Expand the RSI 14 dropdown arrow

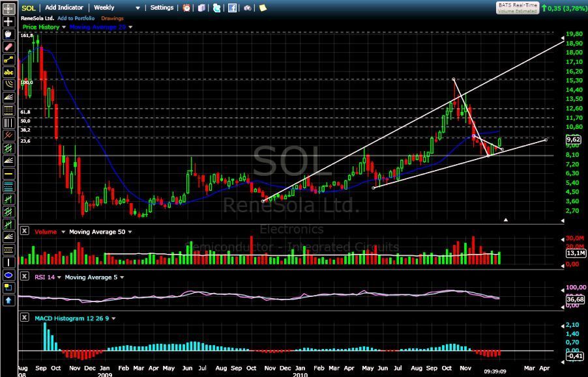click(x=59, y=277)
